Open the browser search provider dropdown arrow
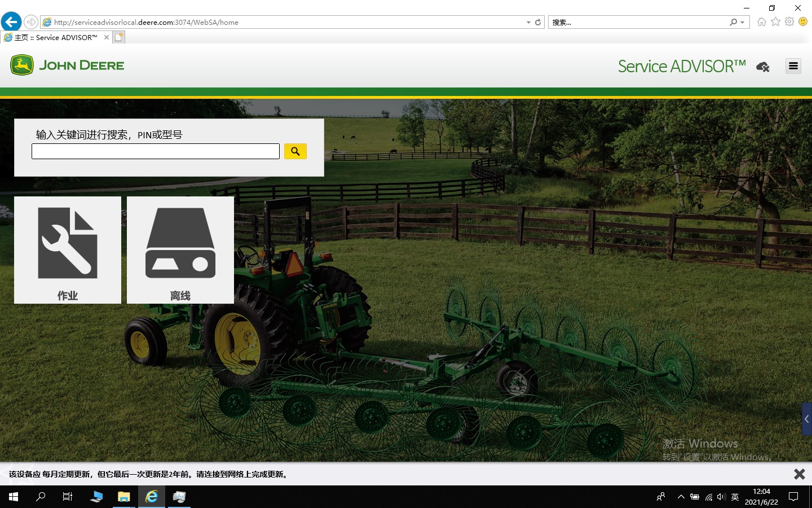The image size is (812, 508). [743, 23]
